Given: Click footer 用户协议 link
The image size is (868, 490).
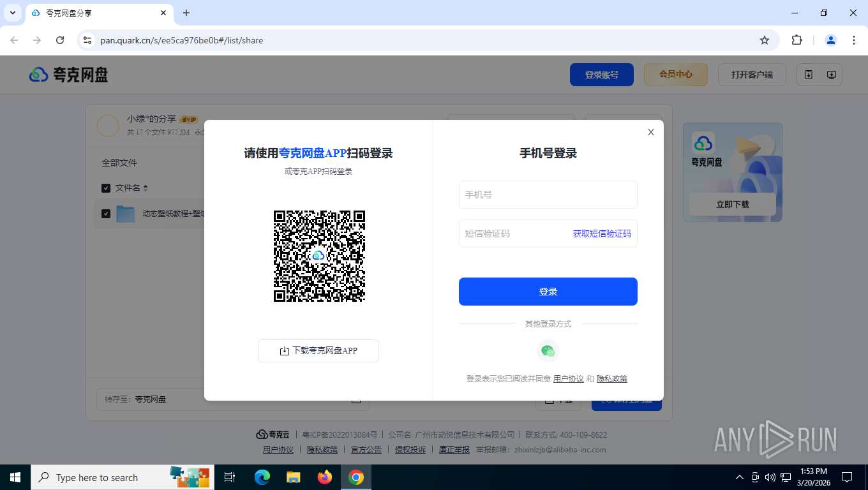Looking at the screenshot, I should pos(278,450).
